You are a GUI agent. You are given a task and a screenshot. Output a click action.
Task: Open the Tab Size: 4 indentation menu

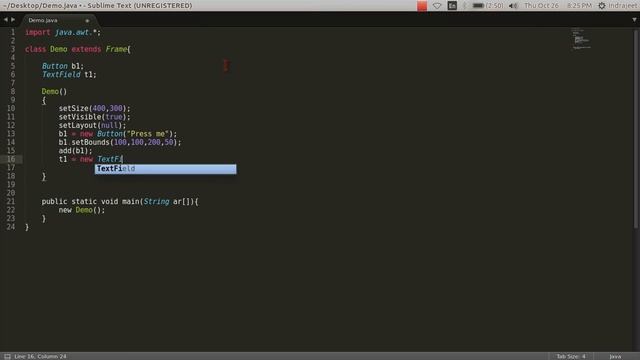[x=571, y=356]
